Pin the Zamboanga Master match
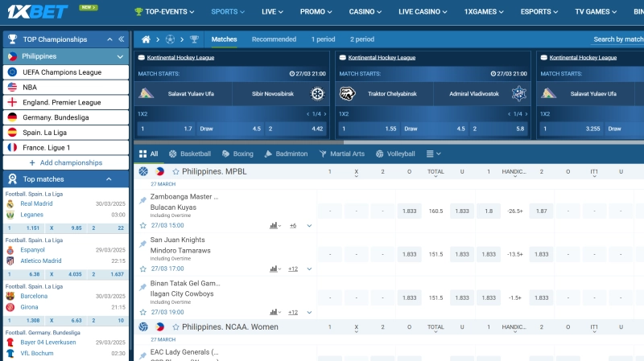644x361 pixels. [142, 201]
